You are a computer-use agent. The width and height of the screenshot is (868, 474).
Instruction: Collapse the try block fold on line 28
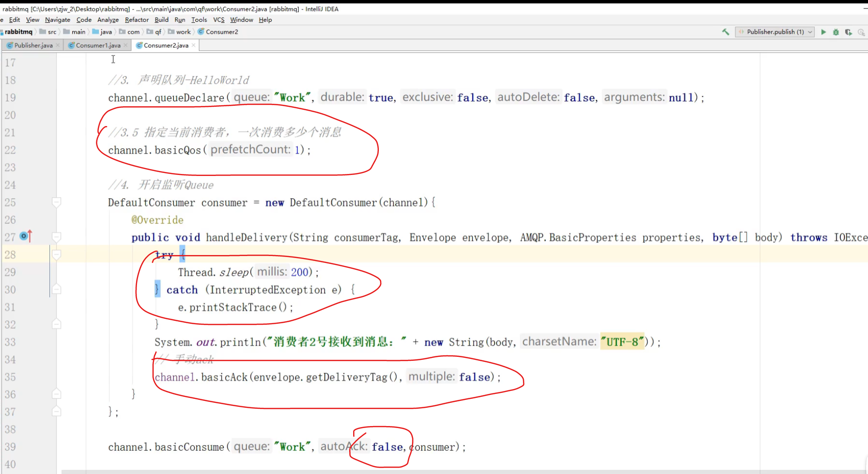click(56, 255)
